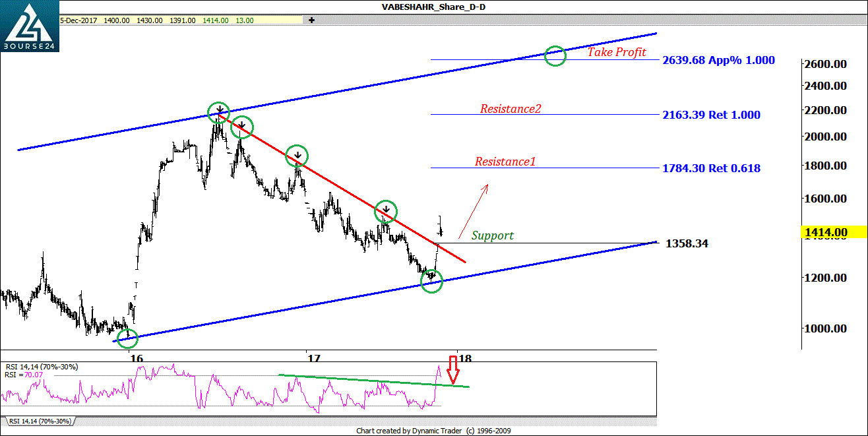
Task: Select the Resistance1 text label
Action: tap(505, 161)
